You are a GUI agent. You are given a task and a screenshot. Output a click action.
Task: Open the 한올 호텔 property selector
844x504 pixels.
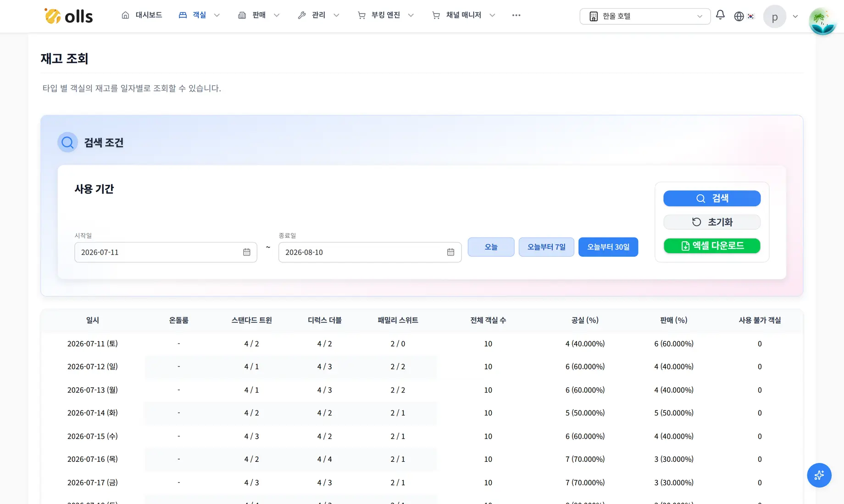(x=645, y=17)
